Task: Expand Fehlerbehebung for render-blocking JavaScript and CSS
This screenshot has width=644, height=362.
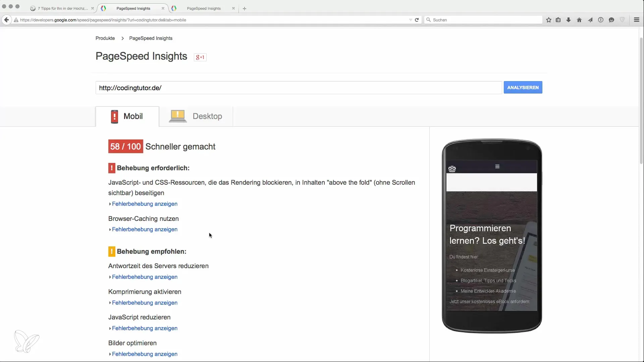Action: tap(144, 204)
